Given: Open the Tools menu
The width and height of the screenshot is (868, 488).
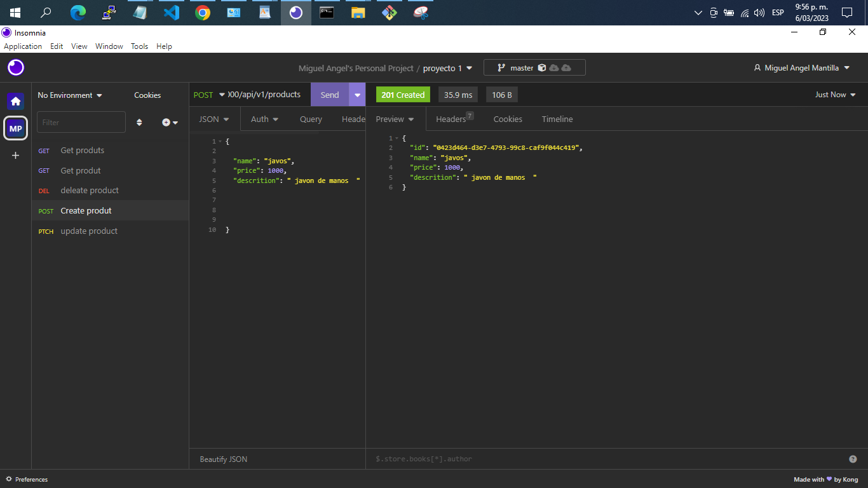Looking at the screenshot, I should (139, 46).
